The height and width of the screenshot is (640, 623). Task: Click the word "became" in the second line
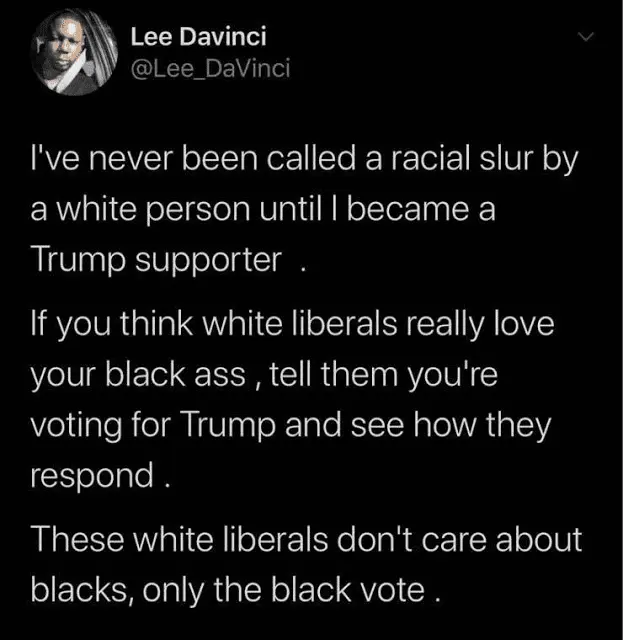click(408, 210)
